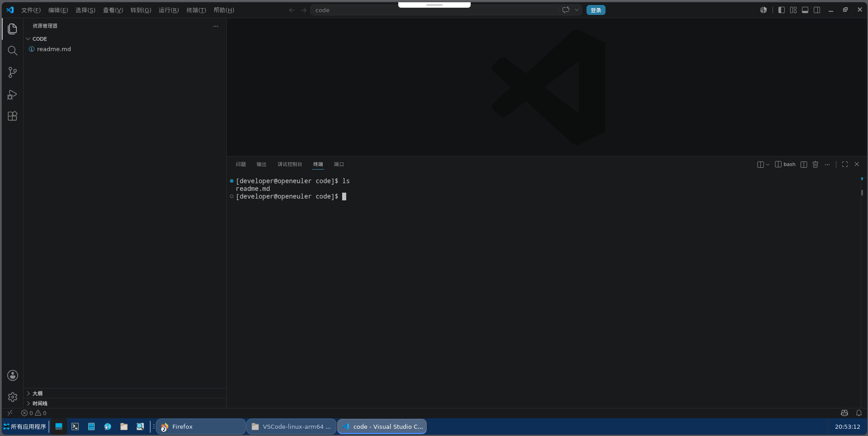This screenshot has height=436, width=868.
Task: Open Explorer views and more actions menu
Action: pyautogui.click(x=216, y=26)
